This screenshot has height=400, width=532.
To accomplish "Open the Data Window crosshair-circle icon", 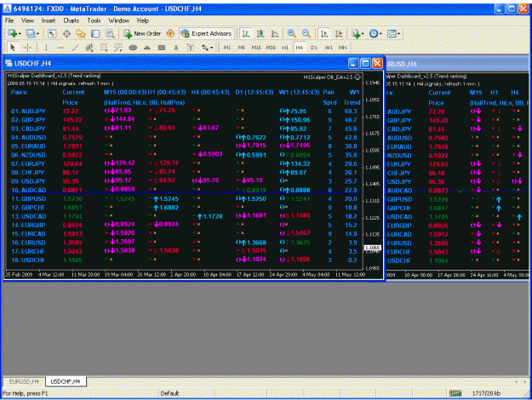I will [x=66, y=33].
